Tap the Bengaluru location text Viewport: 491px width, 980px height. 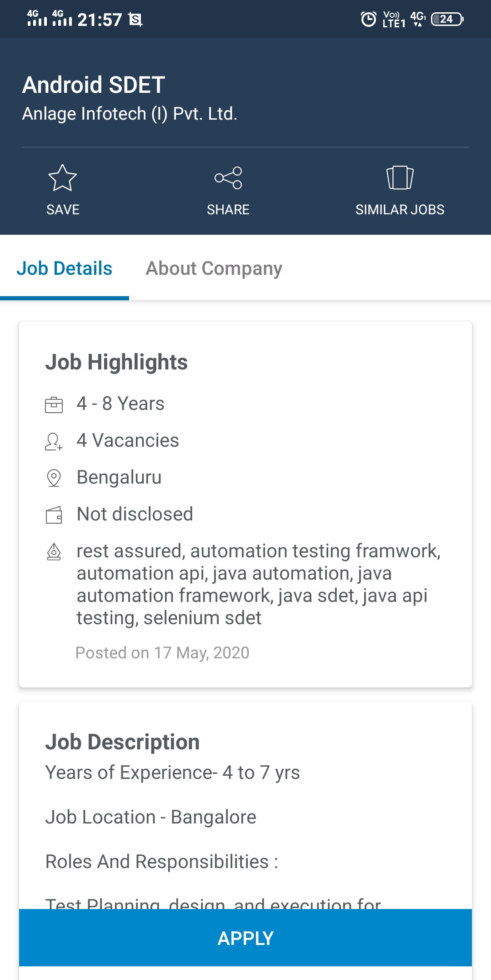tap(119, 478)
